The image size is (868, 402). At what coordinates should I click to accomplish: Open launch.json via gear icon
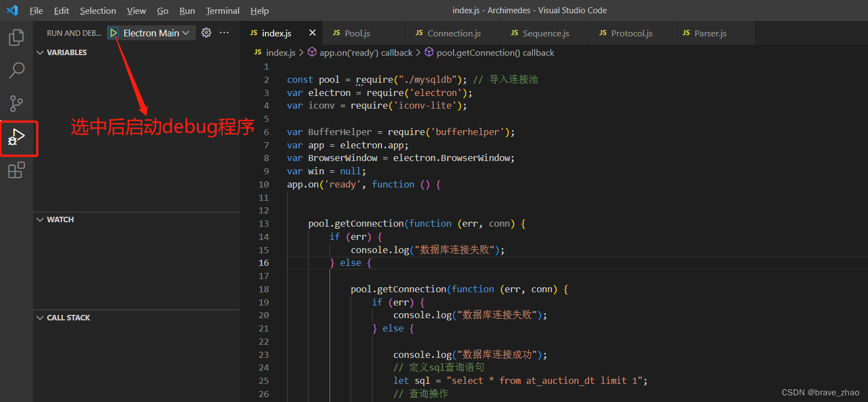[206, 33]
